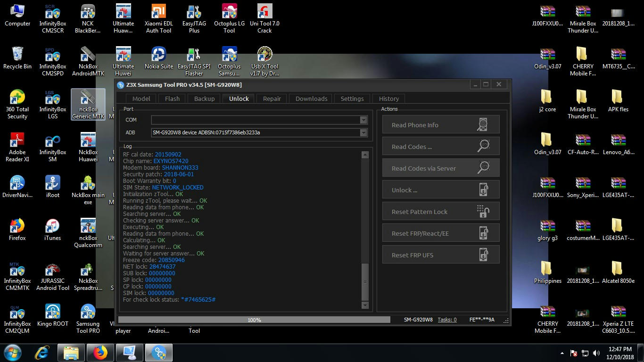The height and width of the screenshot is (362, 644).
Task: Select the Repair tab
Action: click(x=272, y=99)
